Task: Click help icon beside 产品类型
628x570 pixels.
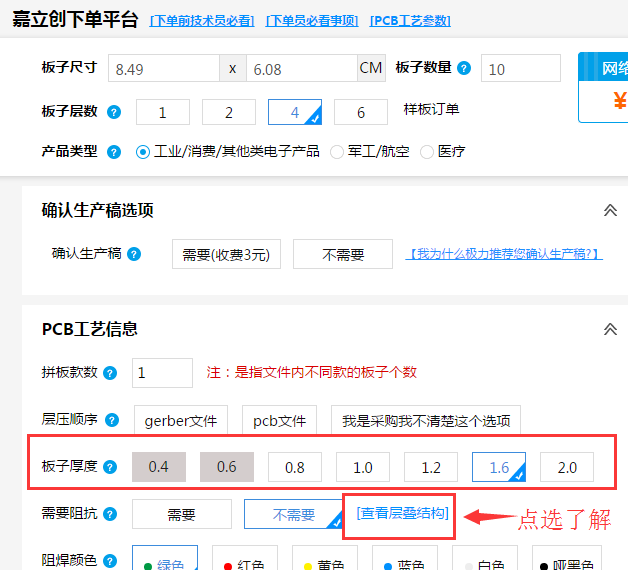Action: 114,152
